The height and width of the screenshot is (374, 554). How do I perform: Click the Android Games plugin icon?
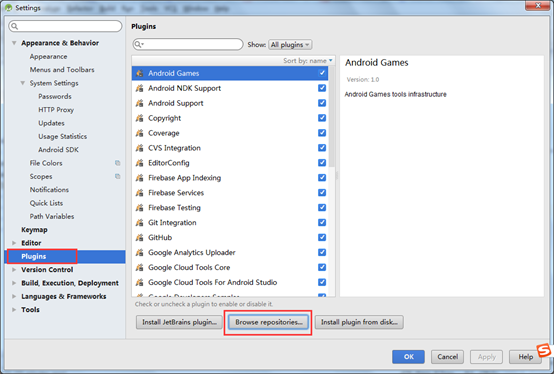140,73
